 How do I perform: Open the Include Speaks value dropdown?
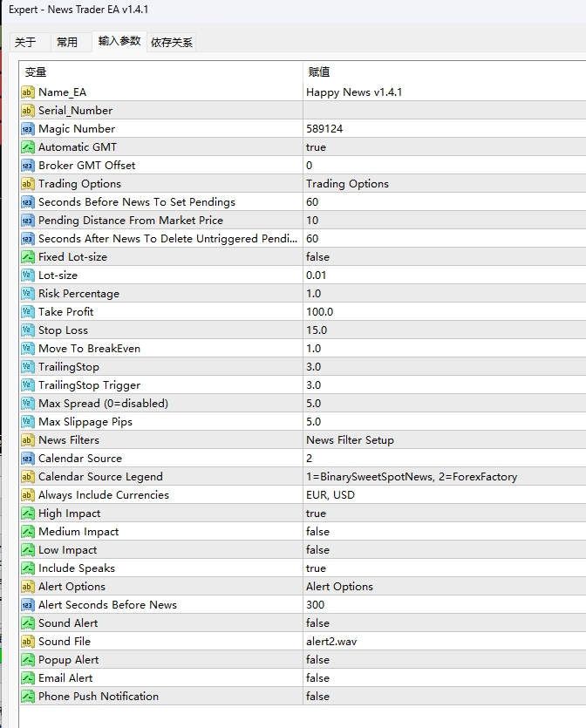392,568
